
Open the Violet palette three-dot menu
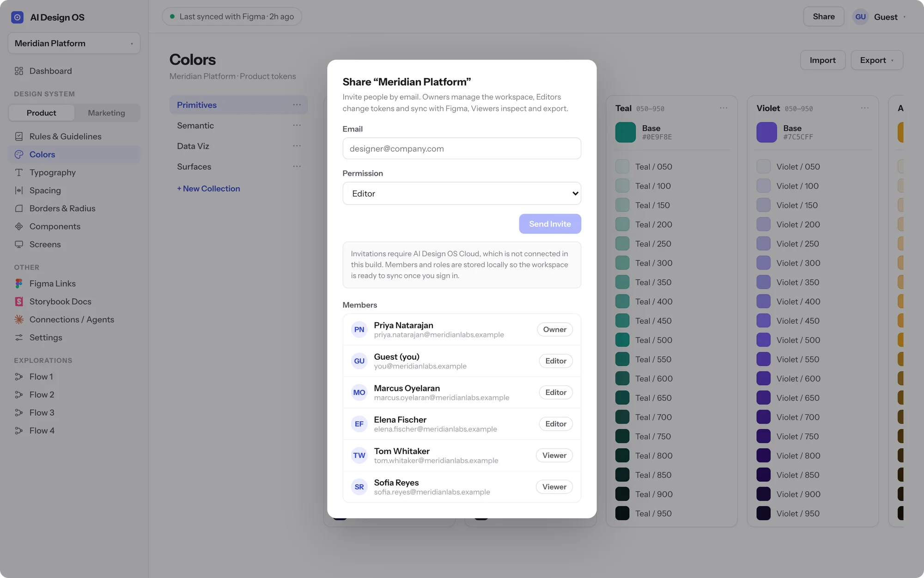(865, 108)
